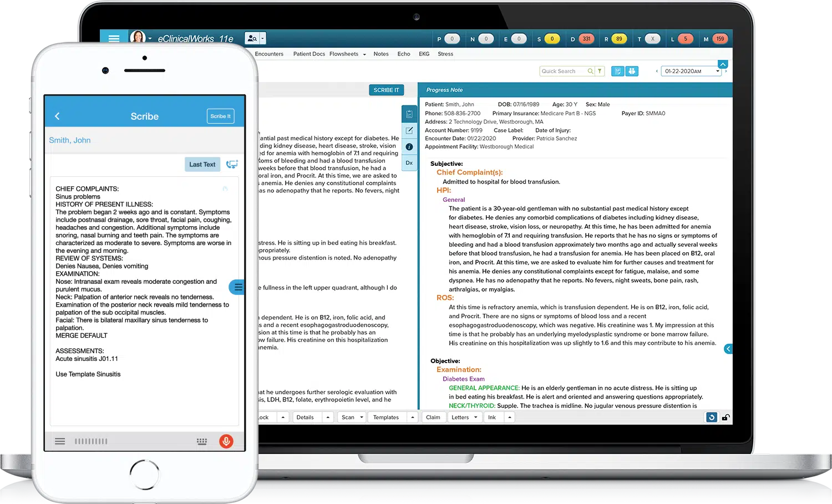Open the 01-22-2020 encounter date dropdown
This screenshot has width=832, height=504.
[691, 71]
